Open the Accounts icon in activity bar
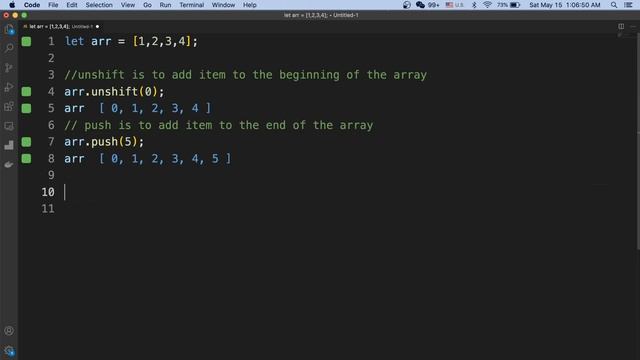The width and height of the screenshot is (640, 360). click(x=9, y=331)
